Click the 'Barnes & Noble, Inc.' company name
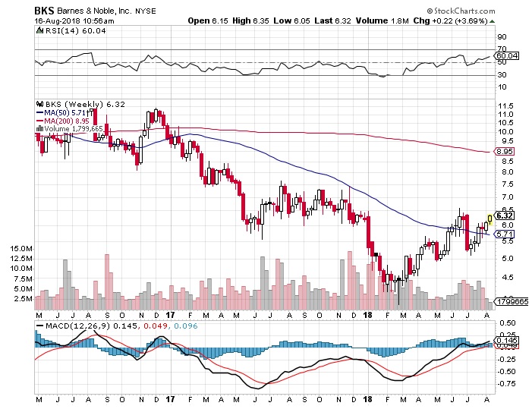Viewport: 532px width, 409px height. [94, 11]
